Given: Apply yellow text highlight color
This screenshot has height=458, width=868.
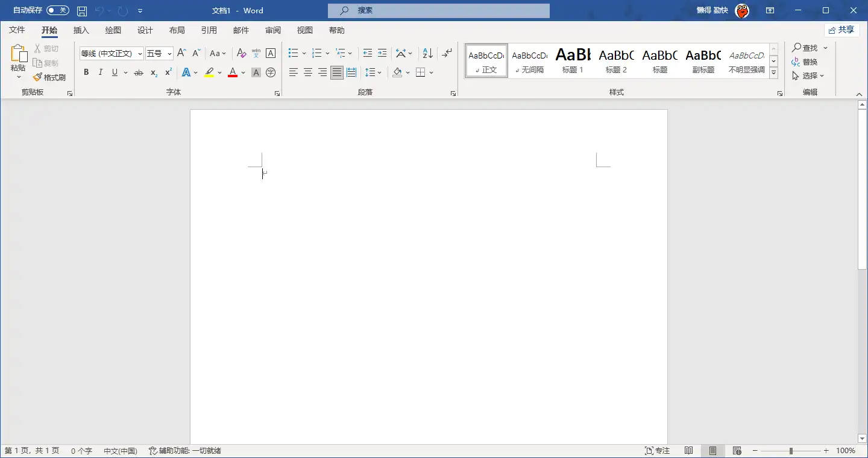Looking at the screenshot, I should 209,72.
